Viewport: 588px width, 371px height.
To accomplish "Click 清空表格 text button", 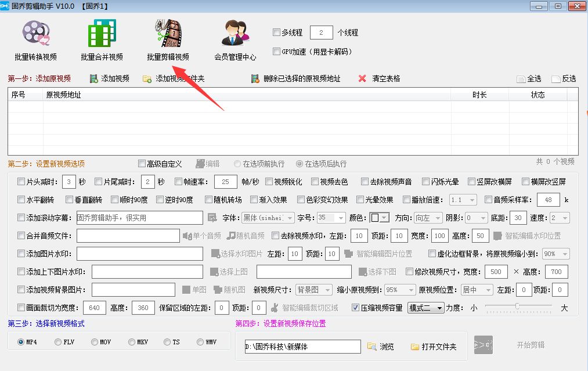I will coord(386,79).
